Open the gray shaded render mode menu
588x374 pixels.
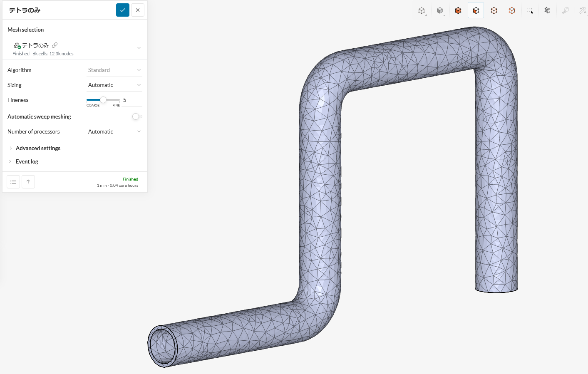(440, 11)
